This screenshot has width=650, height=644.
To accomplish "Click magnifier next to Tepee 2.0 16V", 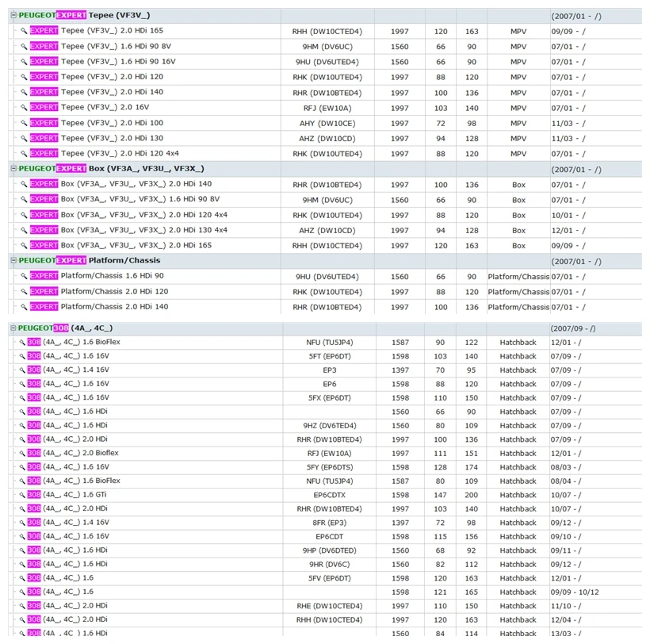I will click(24, 107).
